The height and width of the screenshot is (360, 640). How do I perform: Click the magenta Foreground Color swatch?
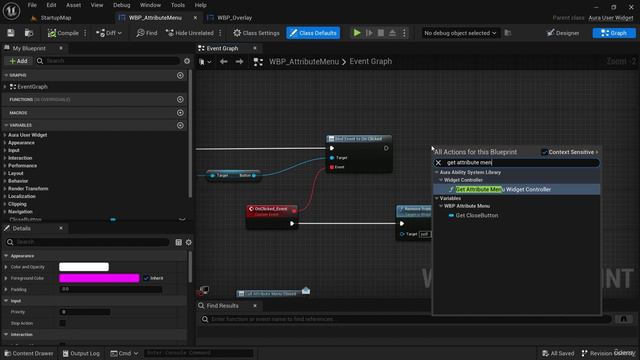[99, 278]
